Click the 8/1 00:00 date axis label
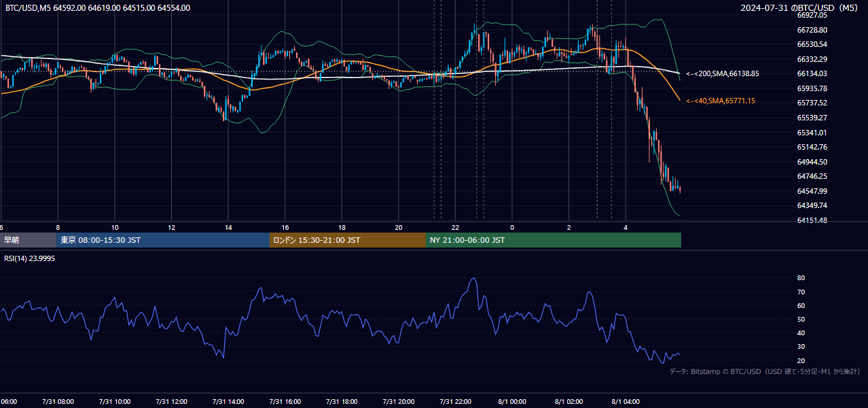The width and height of the screenshot is (868, 408). pos(512,402)
